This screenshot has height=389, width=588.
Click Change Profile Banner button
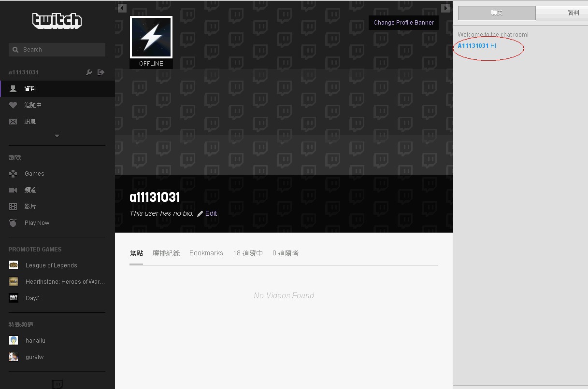click(x=403, y=23)
